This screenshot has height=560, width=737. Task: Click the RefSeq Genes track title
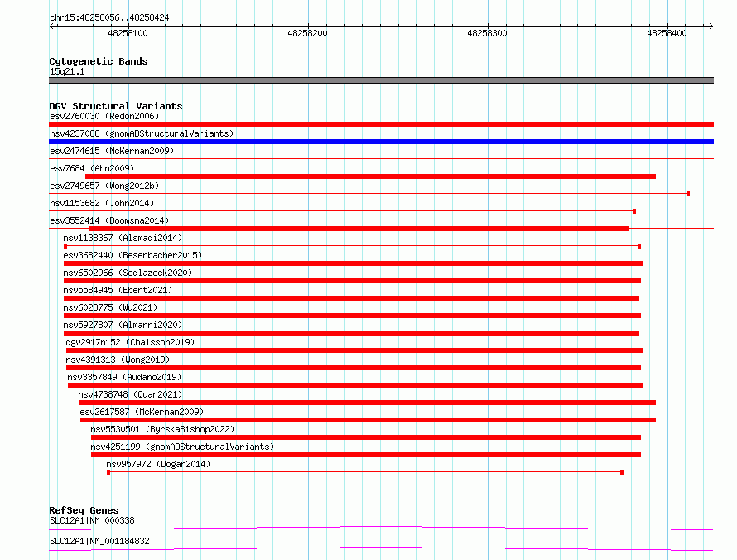84,510
